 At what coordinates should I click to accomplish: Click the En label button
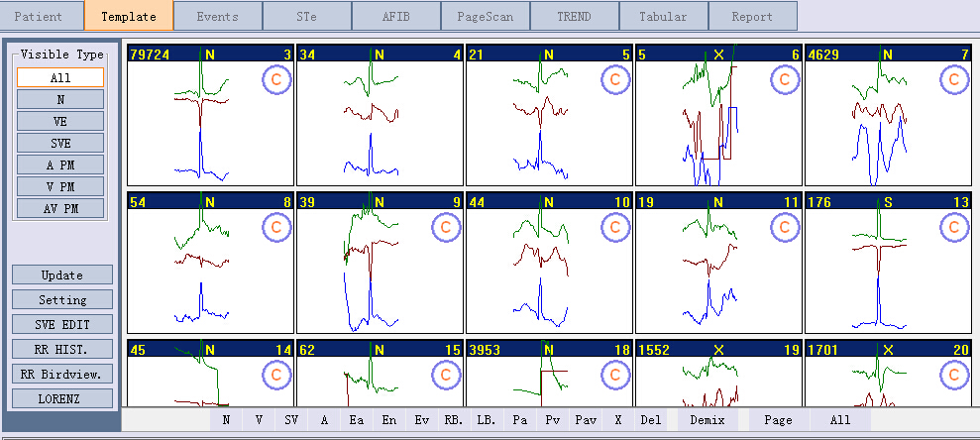pyautogui.click(x=388, y=420)
